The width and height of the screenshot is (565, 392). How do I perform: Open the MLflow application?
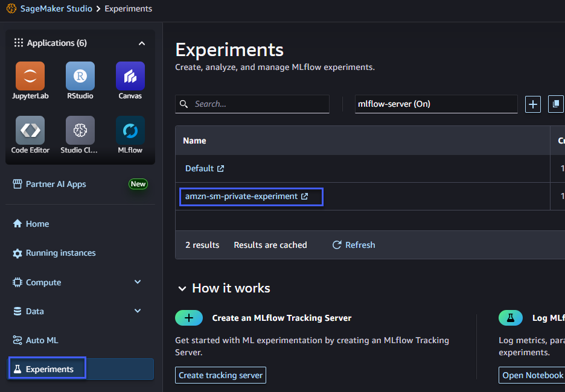(x=130, y=130)
